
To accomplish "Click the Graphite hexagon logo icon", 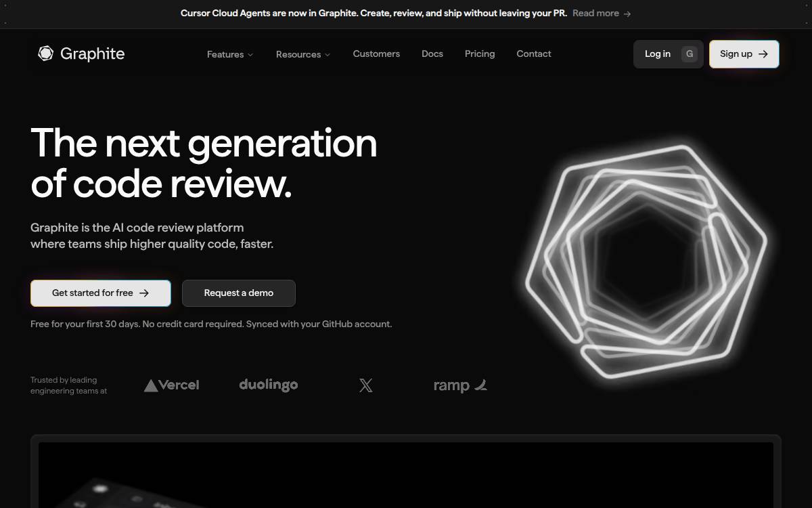I will (45, 54).
